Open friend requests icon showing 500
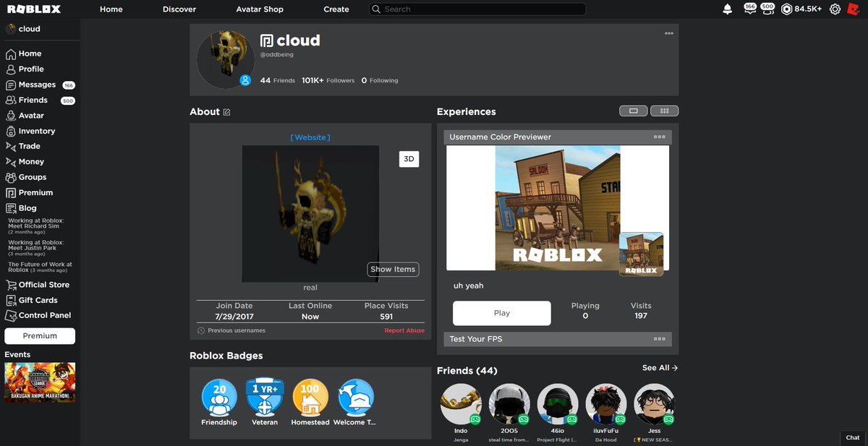 (x=767, y=9)
